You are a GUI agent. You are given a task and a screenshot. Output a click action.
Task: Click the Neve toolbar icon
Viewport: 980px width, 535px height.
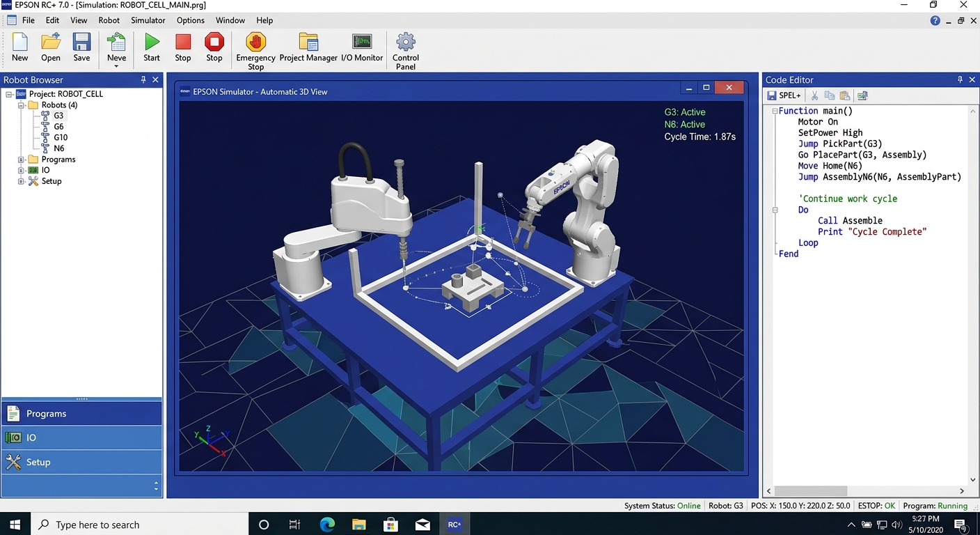pyautogui.click(x=116, y=42)
